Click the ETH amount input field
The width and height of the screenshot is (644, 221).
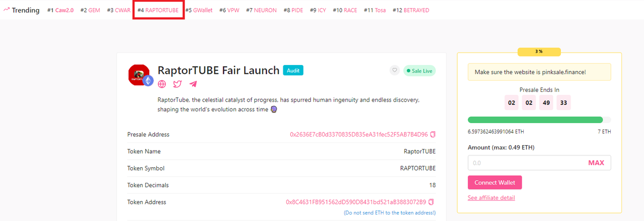click(x=526, y=163)
